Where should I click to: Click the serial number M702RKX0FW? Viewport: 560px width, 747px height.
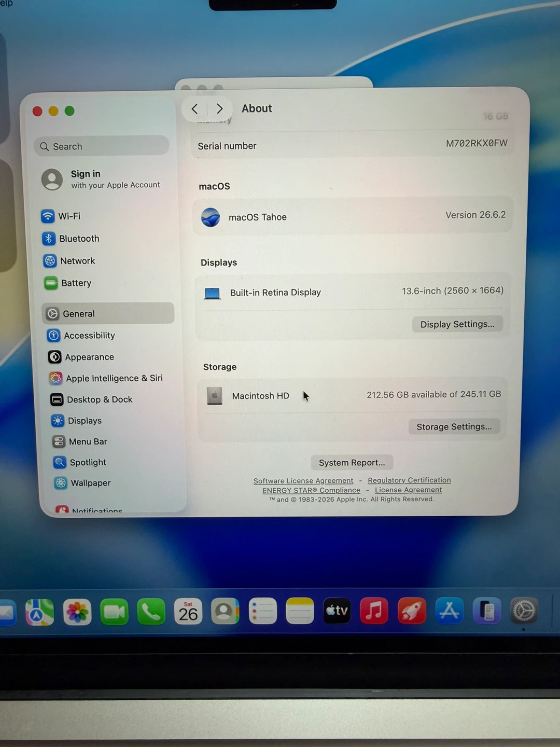point(477,143)
